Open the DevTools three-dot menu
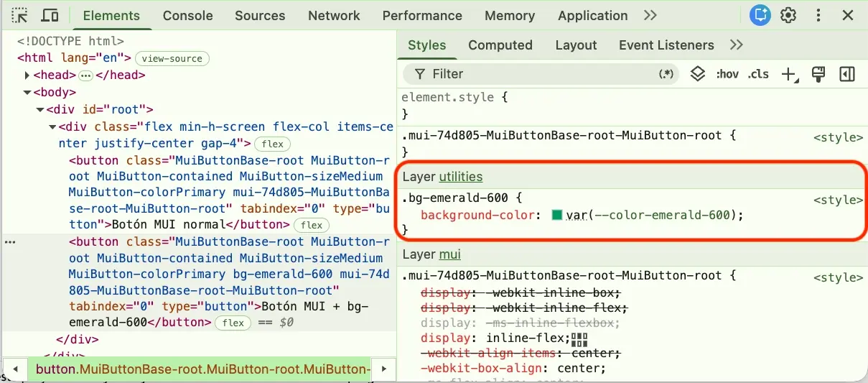 pyautogui.click(x=818, y=15)
